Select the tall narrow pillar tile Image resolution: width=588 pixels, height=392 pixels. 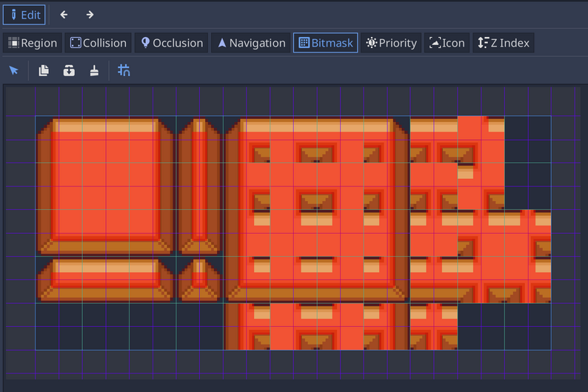(x=199, y=186)
